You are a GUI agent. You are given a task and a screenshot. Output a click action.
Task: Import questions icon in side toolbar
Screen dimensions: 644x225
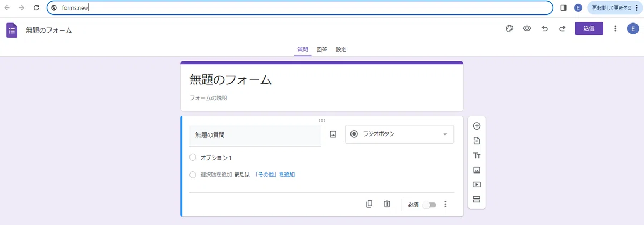coord(477,141)
